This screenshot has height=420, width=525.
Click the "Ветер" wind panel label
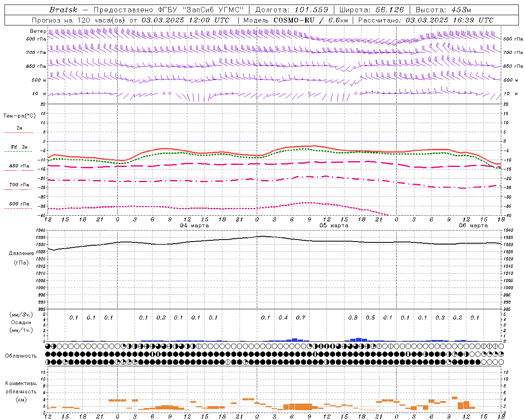tap(38, 31)
